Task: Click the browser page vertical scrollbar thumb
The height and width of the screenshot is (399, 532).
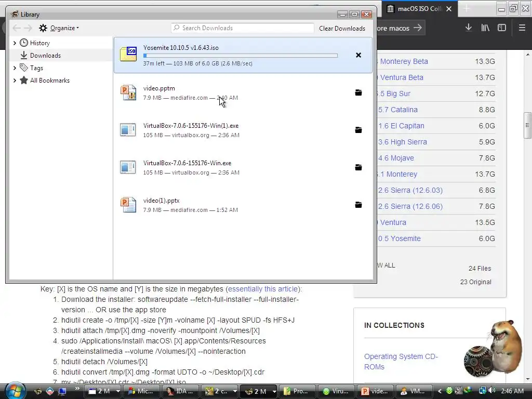Action: click(x=527, y=126)
